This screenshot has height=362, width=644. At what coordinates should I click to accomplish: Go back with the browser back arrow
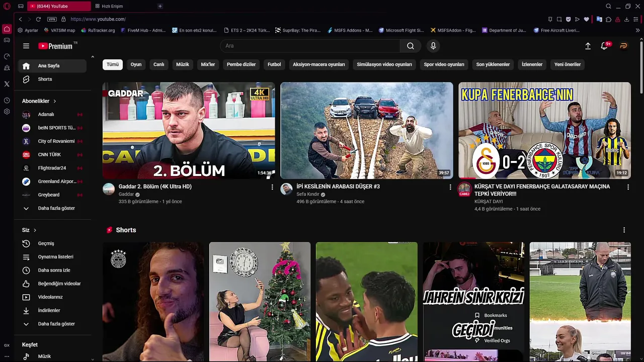point(20,19)
